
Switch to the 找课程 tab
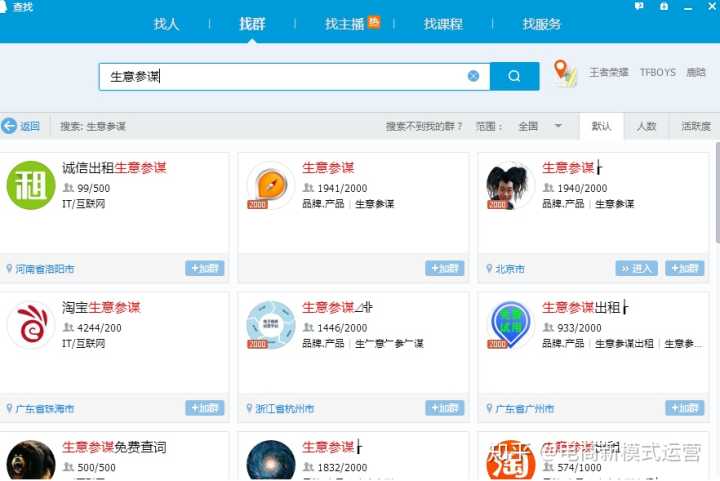click(x=443, y=24)
